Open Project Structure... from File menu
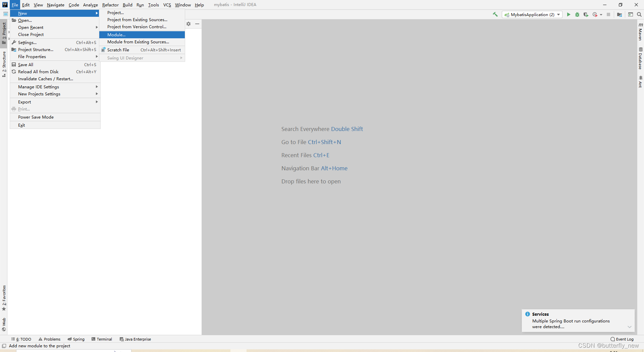This screenshot has width=644, height=352. (55, 50)
